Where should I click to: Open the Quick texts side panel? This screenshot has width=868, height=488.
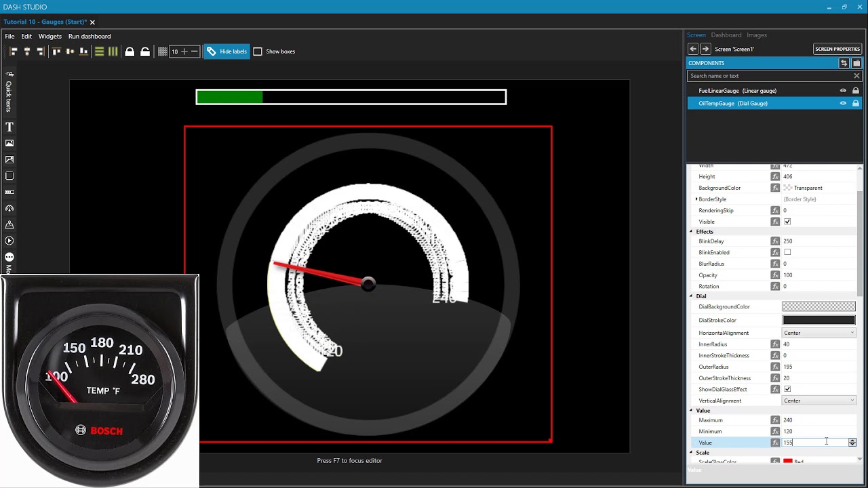9,91
